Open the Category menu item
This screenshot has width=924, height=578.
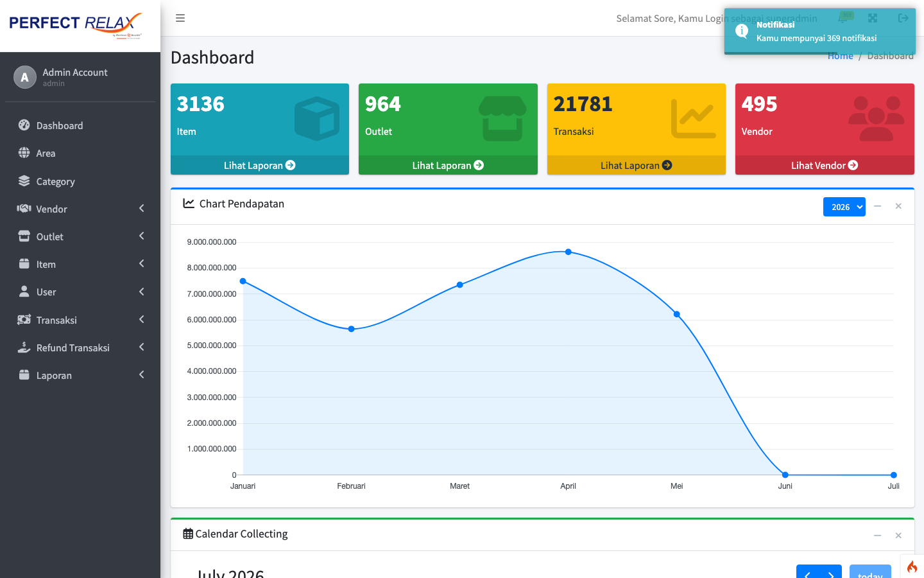pyautogui.click(x=80, y=181)
